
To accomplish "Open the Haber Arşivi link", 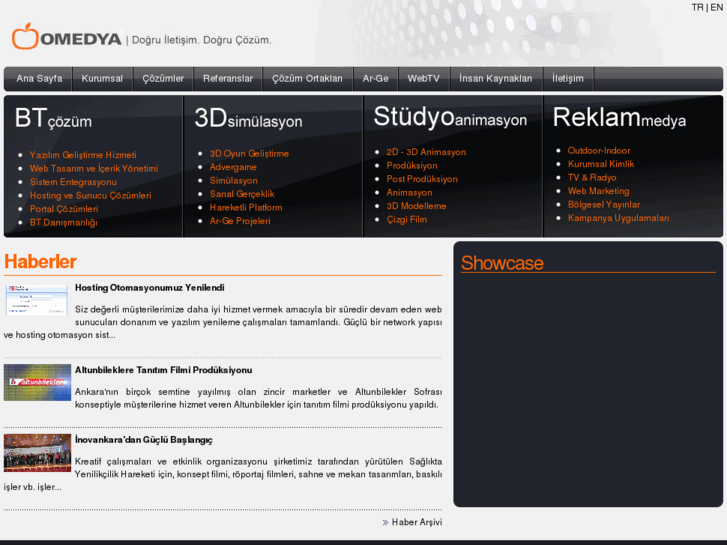I will click(417, 522).
